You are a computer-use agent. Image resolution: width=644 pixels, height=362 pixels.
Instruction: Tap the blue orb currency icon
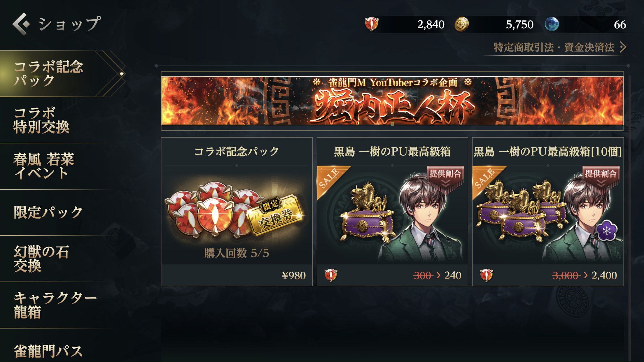coord(552,24)
